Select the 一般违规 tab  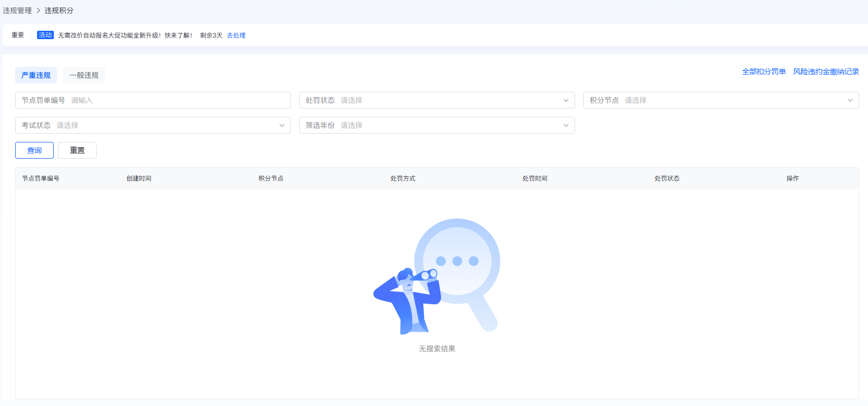point(84,75)
